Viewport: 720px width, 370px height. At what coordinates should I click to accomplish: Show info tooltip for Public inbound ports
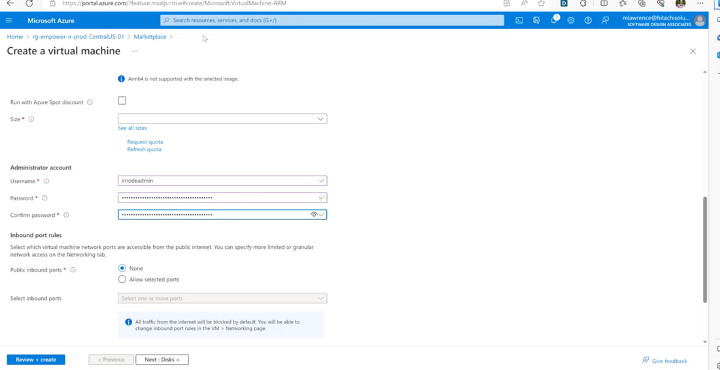[x=73, y=270]
